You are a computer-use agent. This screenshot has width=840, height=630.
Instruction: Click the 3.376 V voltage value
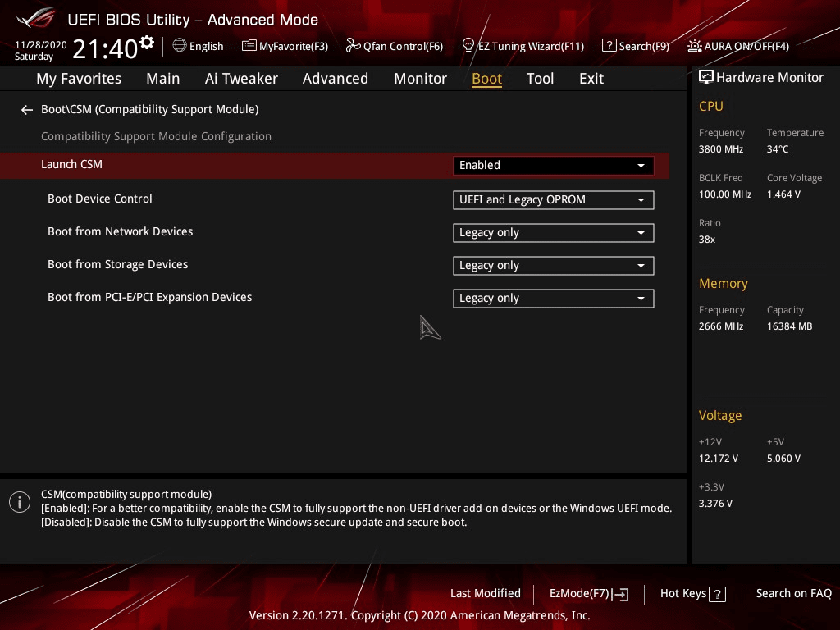point(715,504)
